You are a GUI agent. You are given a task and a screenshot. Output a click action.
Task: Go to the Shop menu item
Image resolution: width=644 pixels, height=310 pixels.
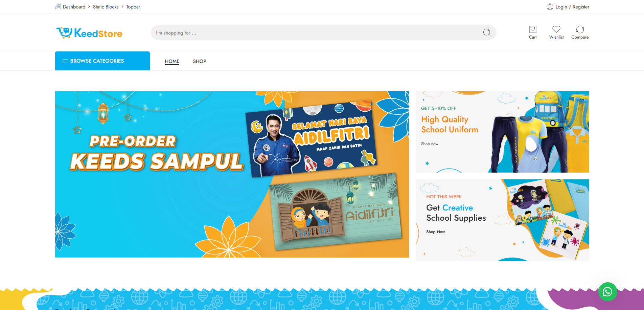tap(200, 61)
